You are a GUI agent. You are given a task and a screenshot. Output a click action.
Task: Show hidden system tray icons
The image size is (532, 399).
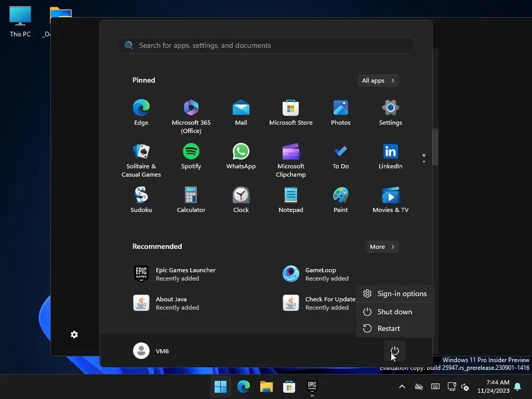(x=402, y=387)
